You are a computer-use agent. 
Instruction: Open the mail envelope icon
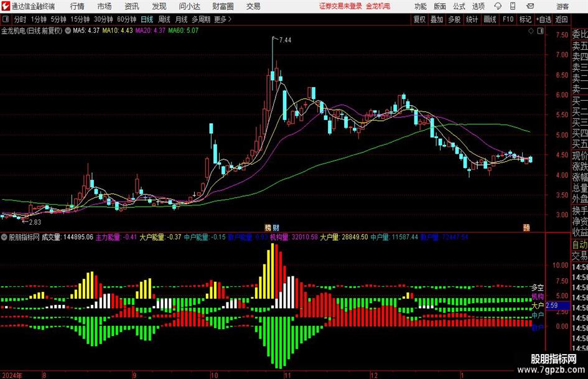coord(530,6)
